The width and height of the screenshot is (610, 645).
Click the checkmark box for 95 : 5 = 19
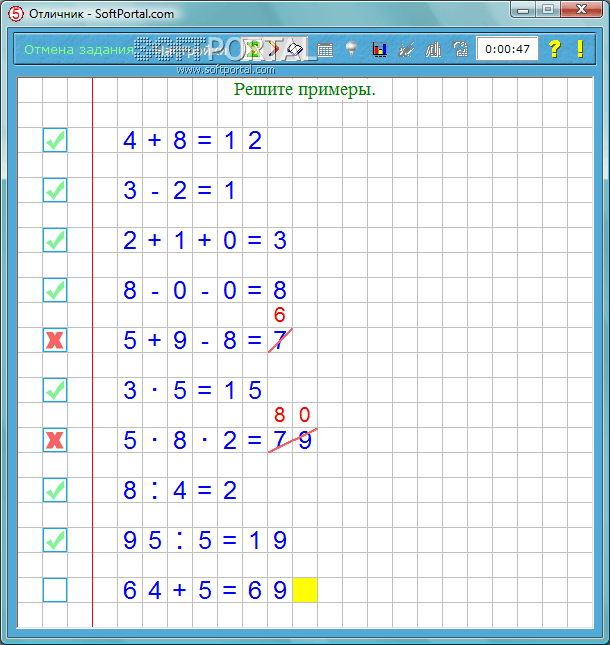tap(55, 540)
